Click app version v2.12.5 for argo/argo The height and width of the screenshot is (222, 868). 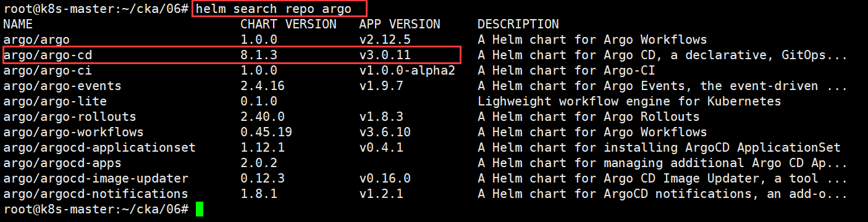(385, 40)
